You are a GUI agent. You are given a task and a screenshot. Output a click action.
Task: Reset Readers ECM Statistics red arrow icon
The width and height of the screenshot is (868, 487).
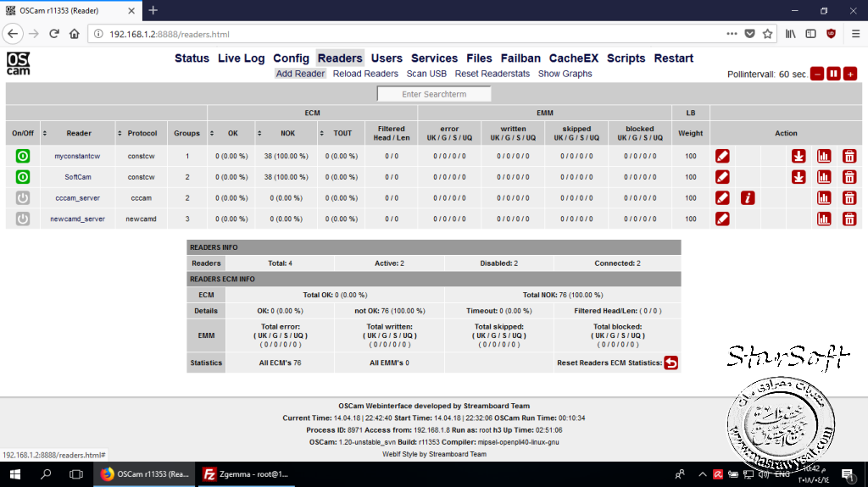point(671,362)
